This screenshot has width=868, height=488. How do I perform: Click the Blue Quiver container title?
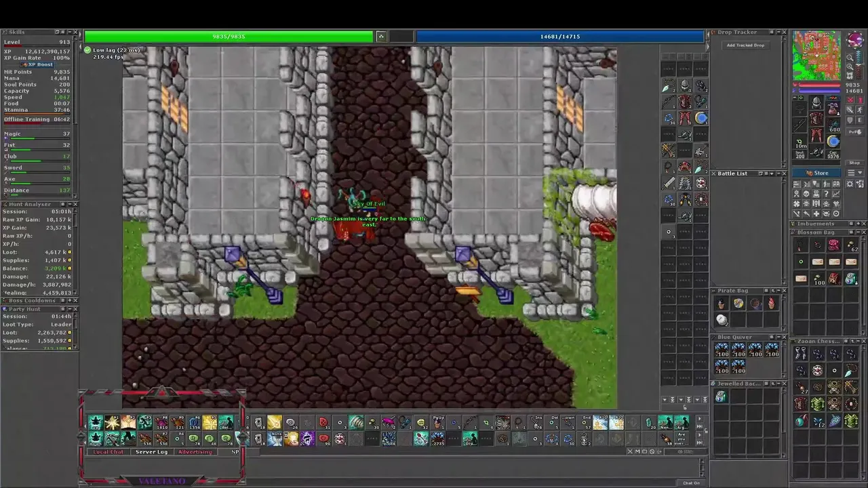click(734, 337)
